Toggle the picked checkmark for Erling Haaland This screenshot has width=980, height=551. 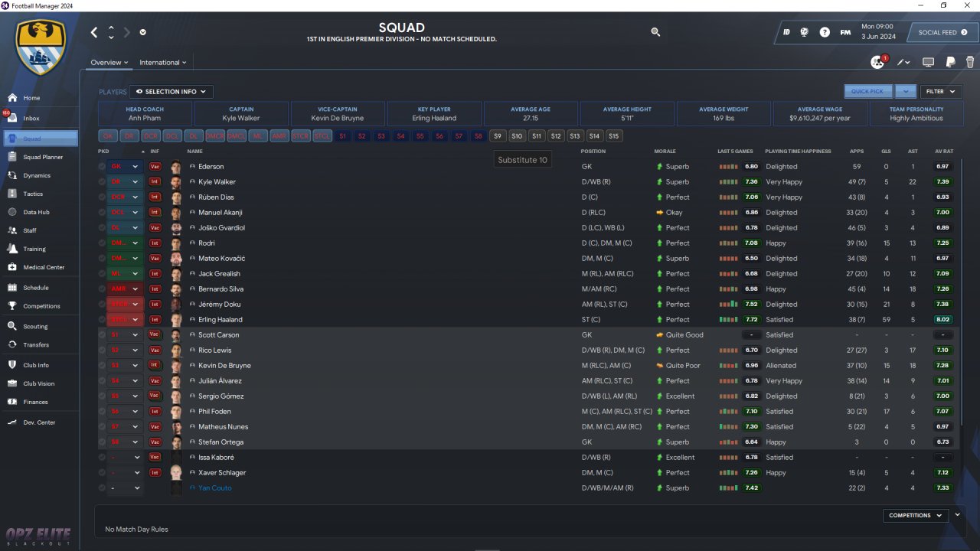coord(102,319)
